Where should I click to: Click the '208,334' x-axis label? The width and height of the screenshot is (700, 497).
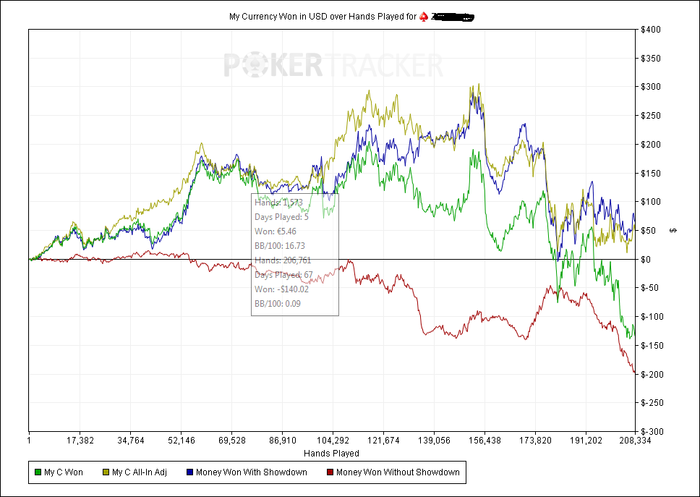pos(635,441)
